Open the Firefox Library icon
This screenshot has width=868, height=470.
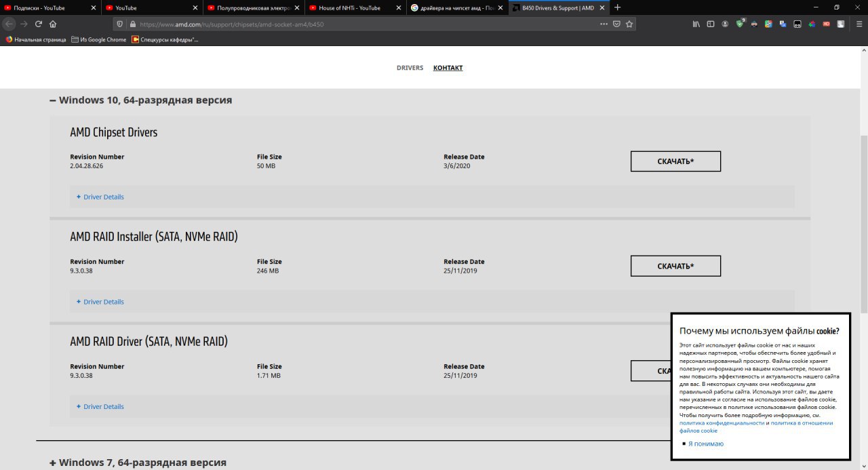point(696,24)
